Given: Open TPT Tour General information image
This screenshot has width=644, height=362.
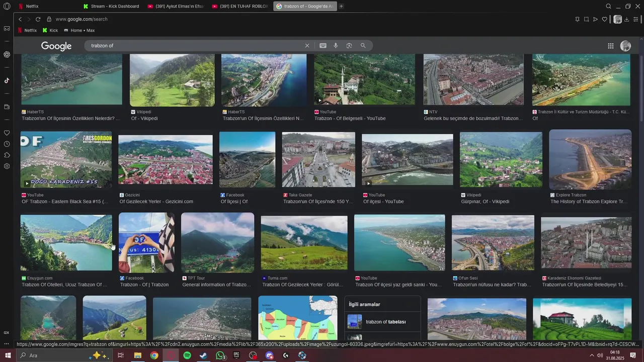Looking at the screenshot, I should click(217, 243).
